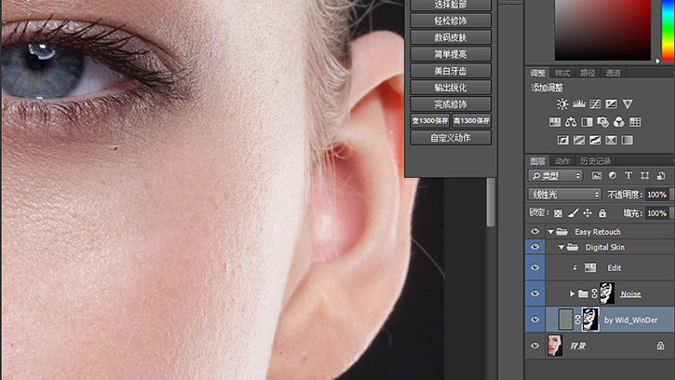Add a Channel Mixer adjustment

coord(619,122)
